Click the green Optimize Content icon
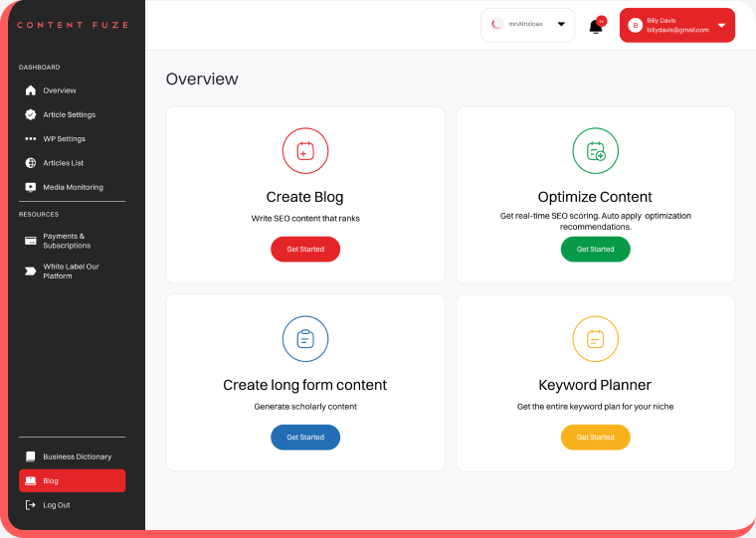Image resolution: width=756 pixels, height=538 pixels. coord(595,151)
